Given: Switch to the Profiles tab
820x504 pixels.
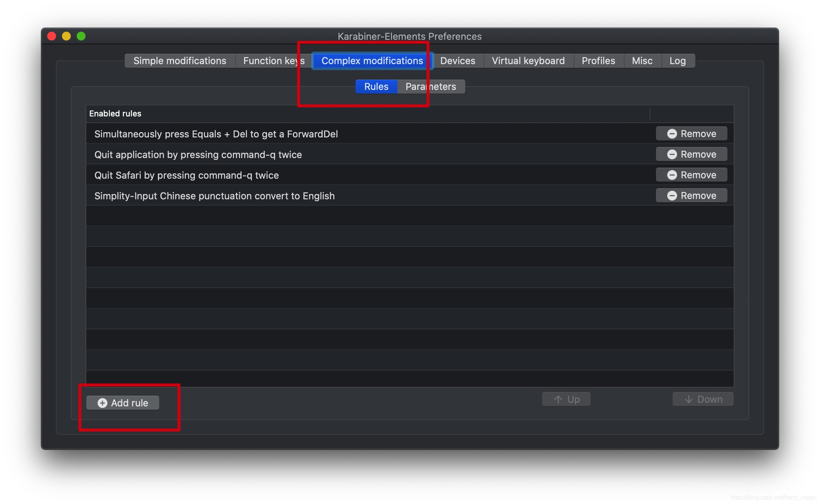Looking at the screenshot, I should click(x=598, y=61).
